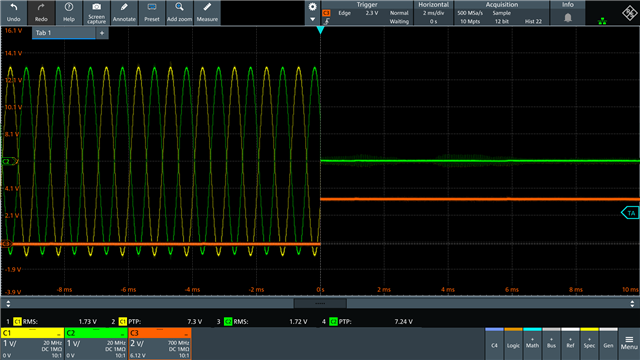Select Tab 1 waveform tab

[x=63, y=33]
